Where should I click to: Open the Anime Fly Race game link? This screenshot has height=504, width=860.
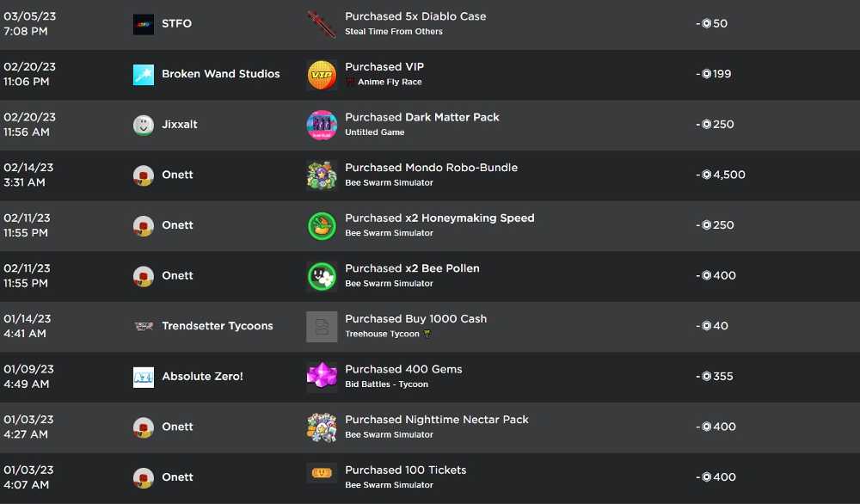point(390,82)
